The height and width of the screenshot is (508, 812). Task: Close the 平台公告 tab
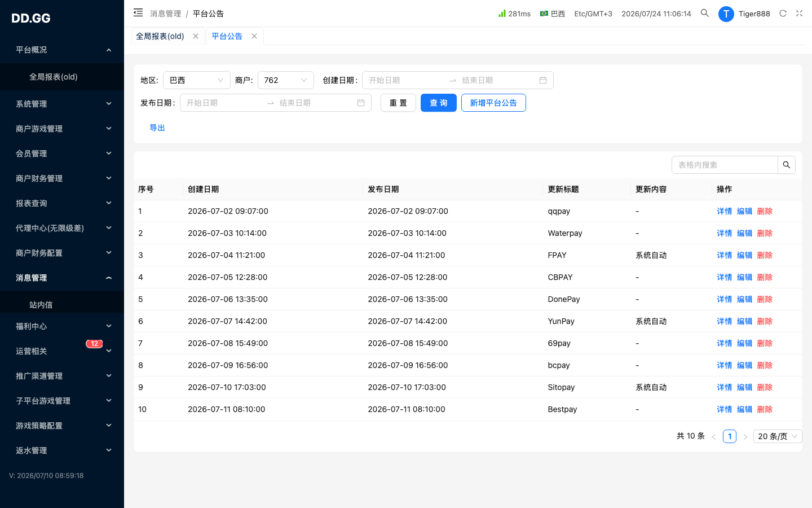coord(254,36)
